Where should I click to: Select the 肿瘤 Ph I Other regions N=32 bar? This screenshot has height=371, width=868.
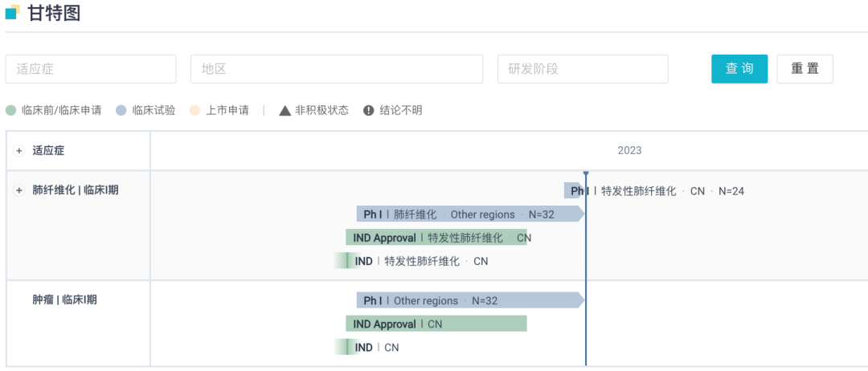[470, 300]
